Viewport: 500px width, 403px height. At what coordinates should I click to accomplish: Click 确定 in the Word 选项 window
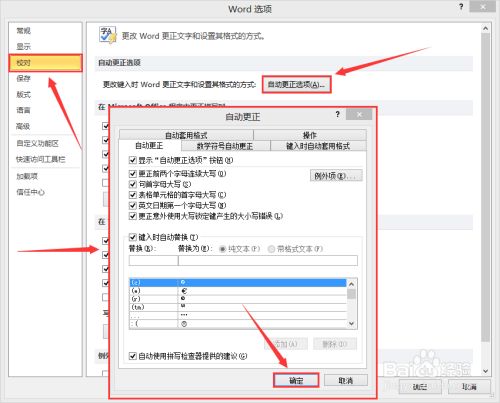420,387
